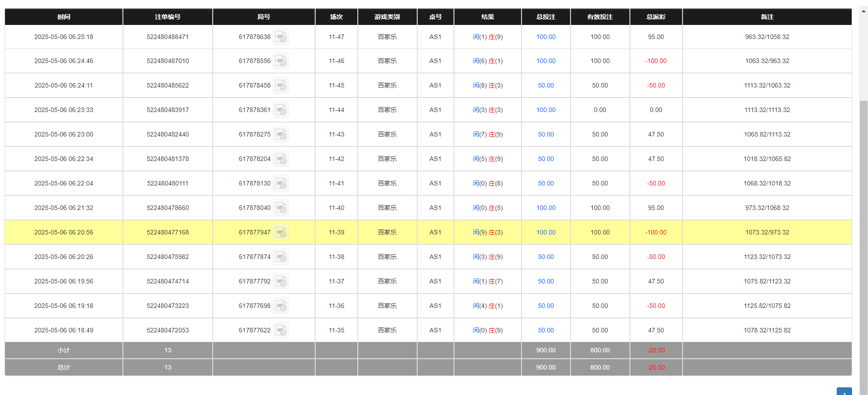
Task: Open replay icon for round 617878458
Action: coord(281,85)
